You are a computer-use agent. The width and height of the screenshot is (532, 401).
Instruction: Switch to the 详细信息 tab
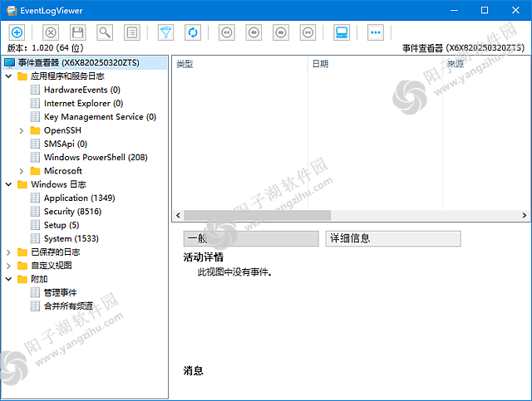393,238
